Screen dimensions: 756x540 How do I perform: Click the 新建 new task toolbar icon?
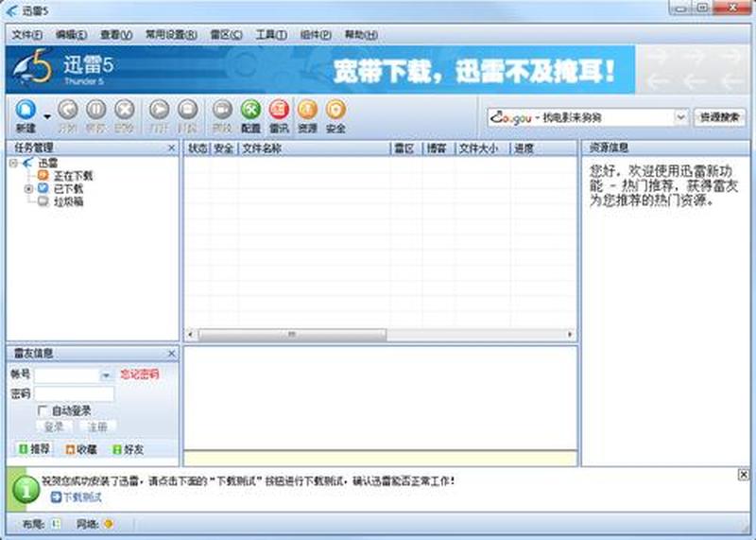(x=26, y=110)
